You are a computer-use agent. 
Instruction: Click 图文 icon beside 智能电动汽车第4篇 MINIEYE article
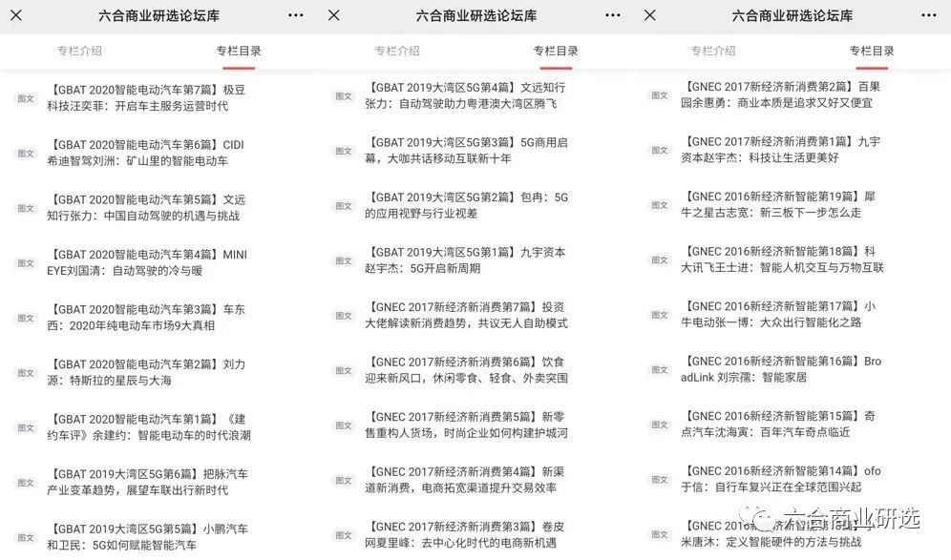pos(26,263)
